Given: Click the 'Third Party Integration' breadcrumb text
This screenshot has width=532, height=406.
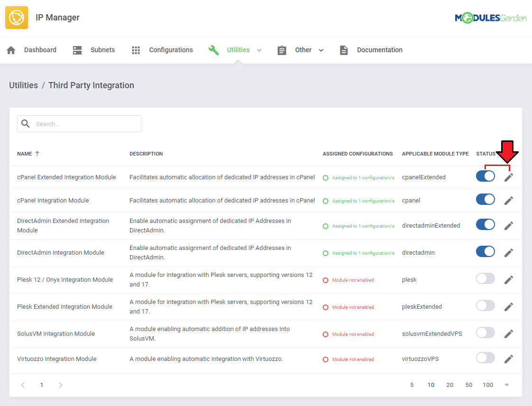Looking at the screenshot, I should coord(91,85).
